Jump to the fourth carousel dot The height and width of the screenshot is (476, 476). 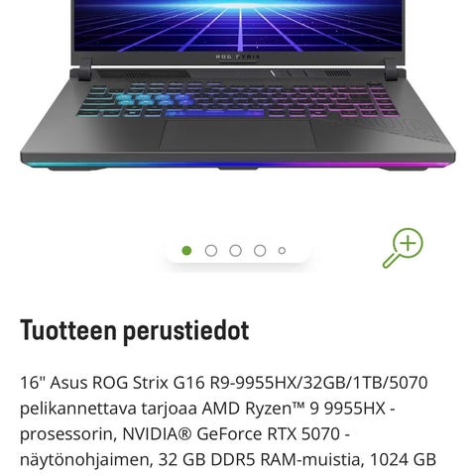[x=260, y=251]
